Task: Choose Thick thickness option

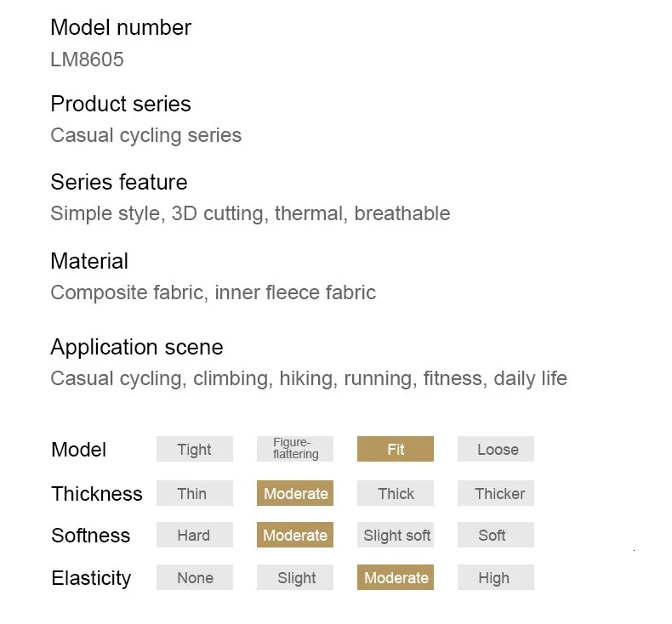Action: (x=396, y=493)
